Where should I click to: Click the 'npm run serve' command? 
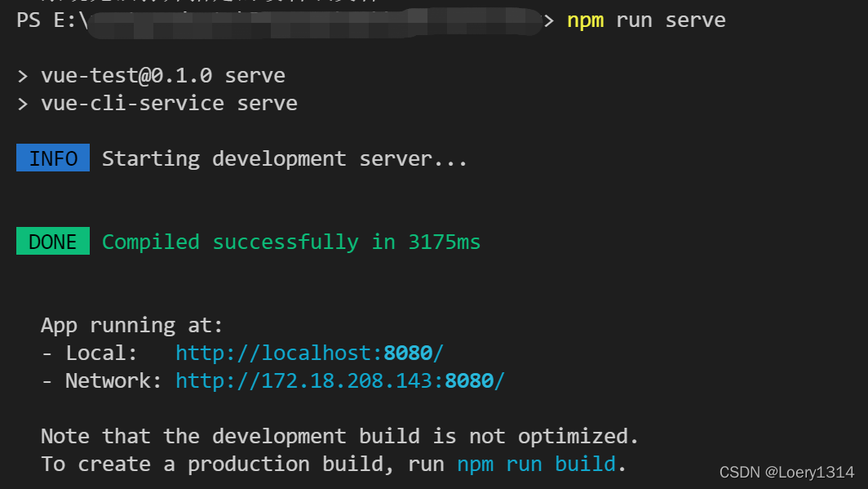point(646,20)
